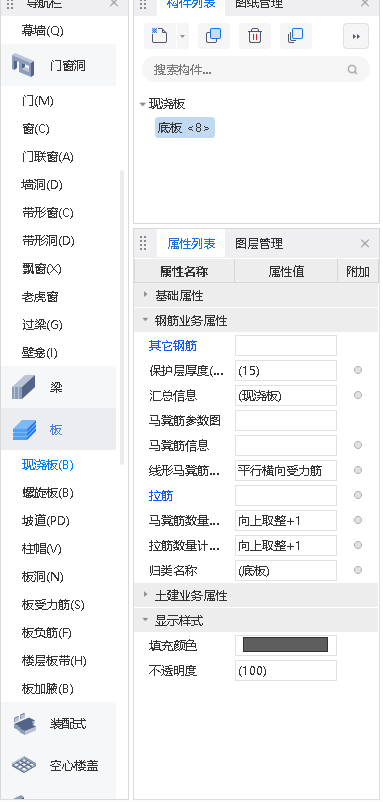Switch to the 图层管理 tab

(x=259, y=244)
